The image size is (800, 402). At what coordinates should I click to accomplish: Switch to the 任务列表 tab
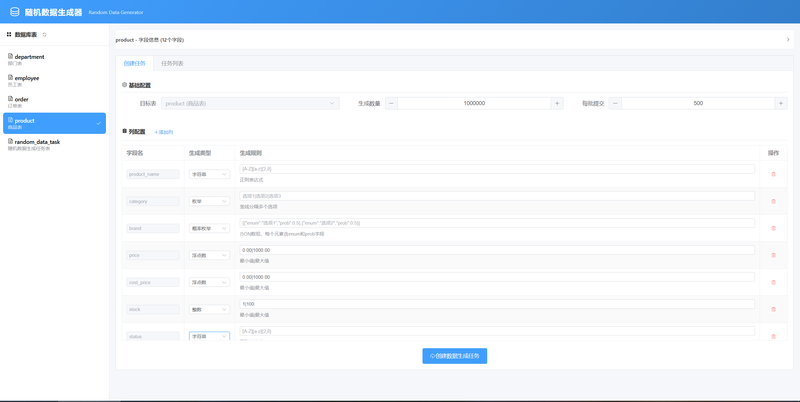[172, 64]
